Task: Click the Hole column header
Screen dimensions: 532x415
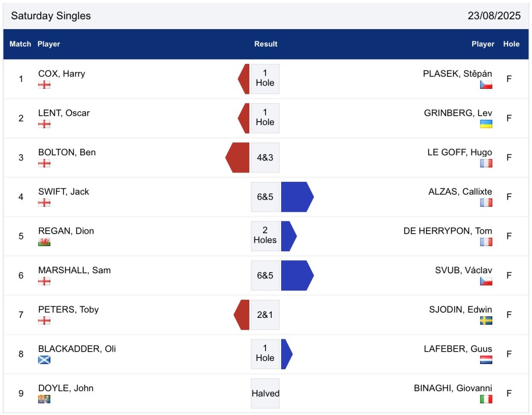Action: pos(511,44)
